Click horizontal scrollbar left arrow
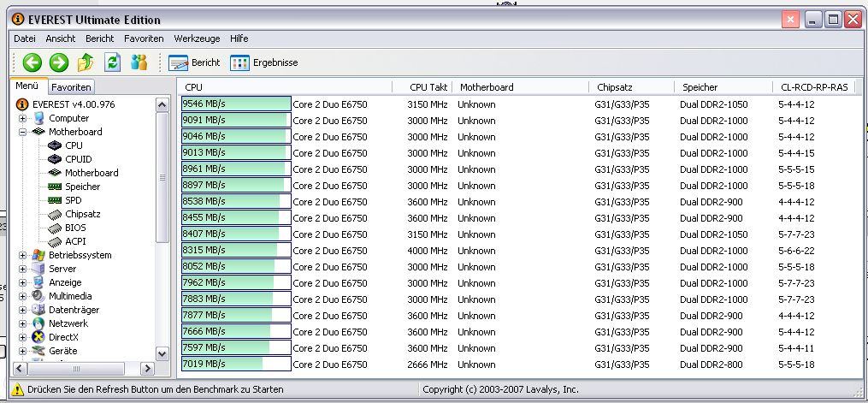Screen dimensions: 868x403 20,369
